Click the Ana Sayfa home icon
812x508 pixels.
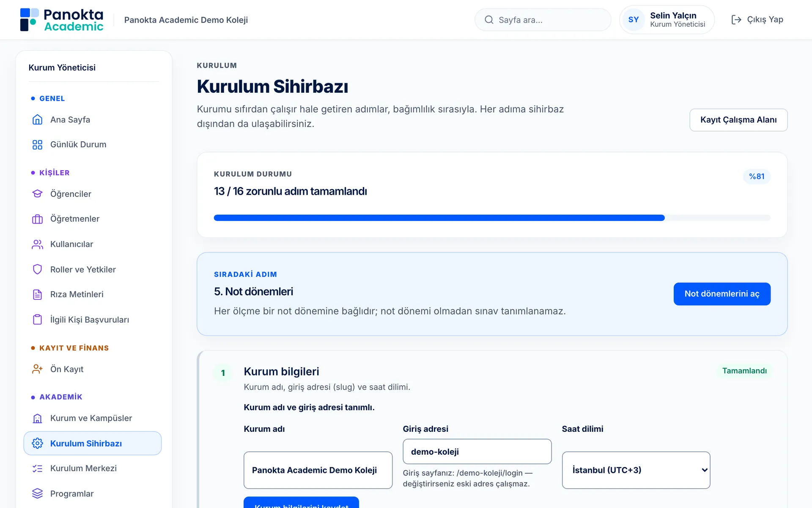(x=37, y=120)
